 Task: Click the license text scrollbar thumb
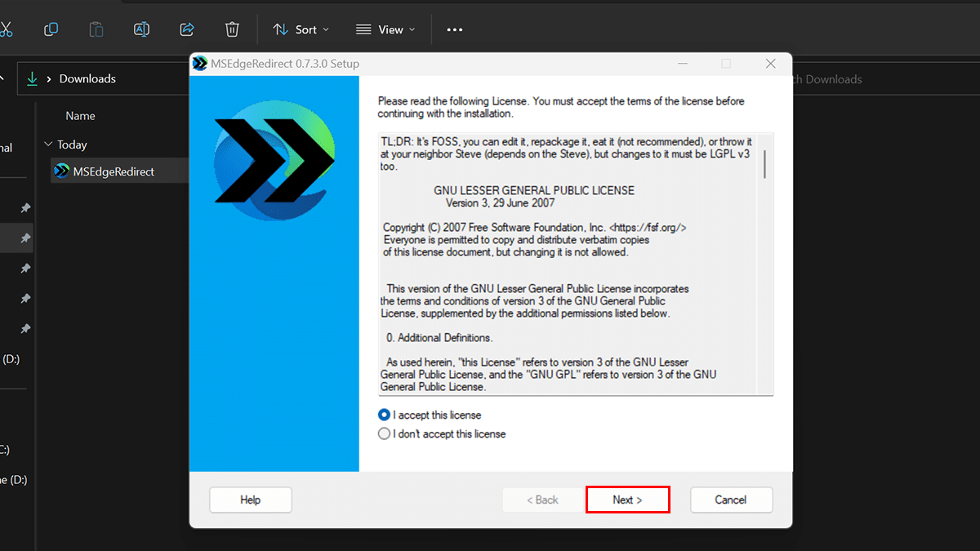tap(765, 163)
